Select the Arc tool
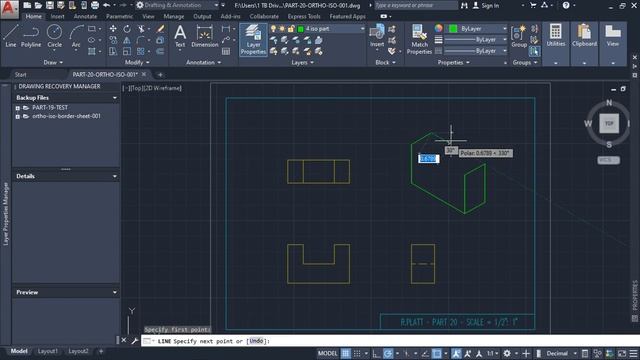The width and height of the screenshot is (640, 360). [x=76, y=36]
